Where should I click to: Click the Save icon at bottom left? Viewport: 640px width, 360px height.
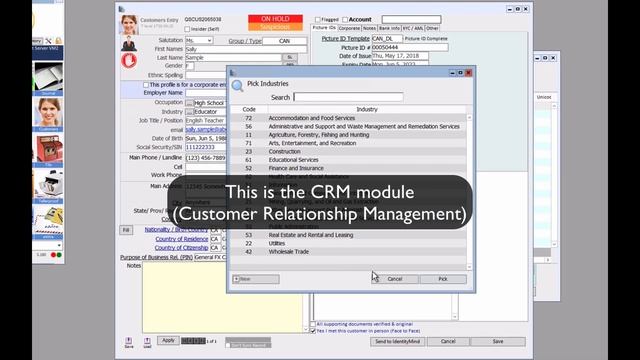point(129,342)
